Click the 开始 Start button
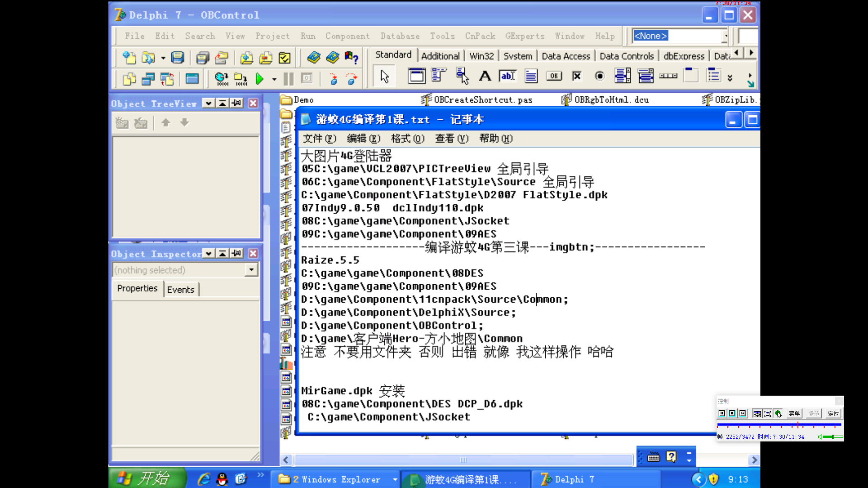The width and height of the screenshot is (868, 488). pos(147,479)
